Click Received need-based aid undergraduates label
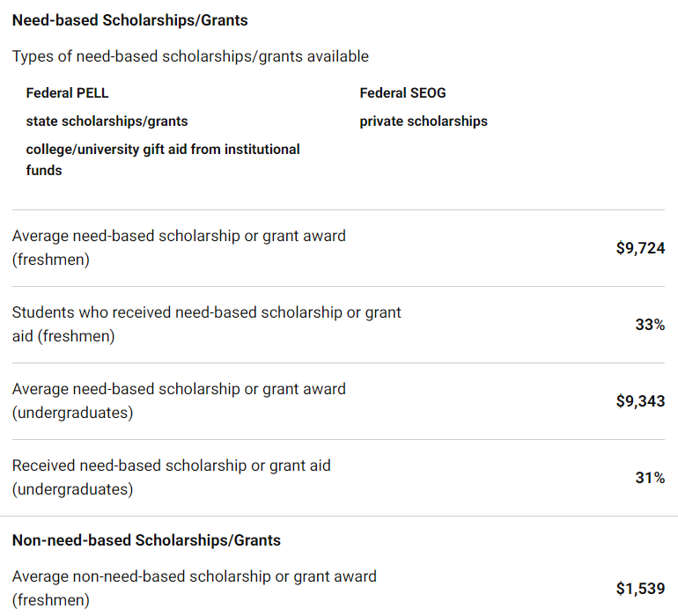This screenshot has height=616, width=678. (171, 466)
